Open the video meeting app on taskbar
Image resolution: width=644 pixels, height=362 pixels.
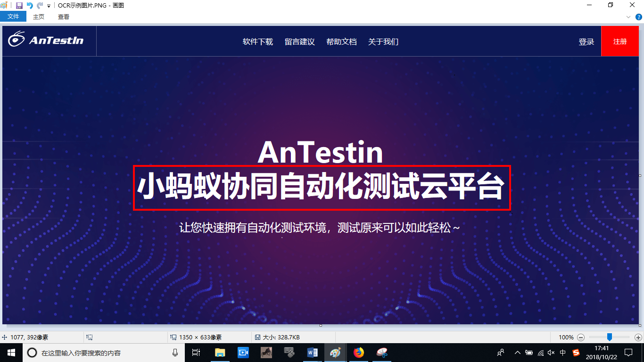243,353
